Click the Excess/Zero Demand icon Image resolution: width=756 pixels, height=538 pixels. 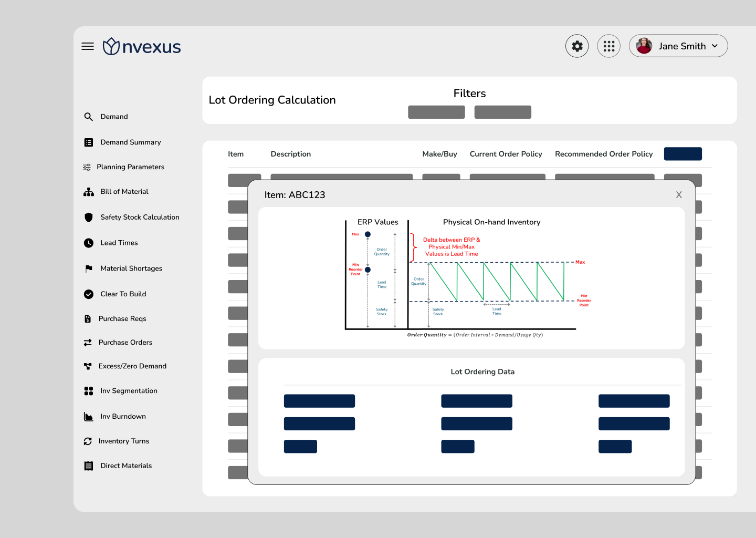[88, 366]
